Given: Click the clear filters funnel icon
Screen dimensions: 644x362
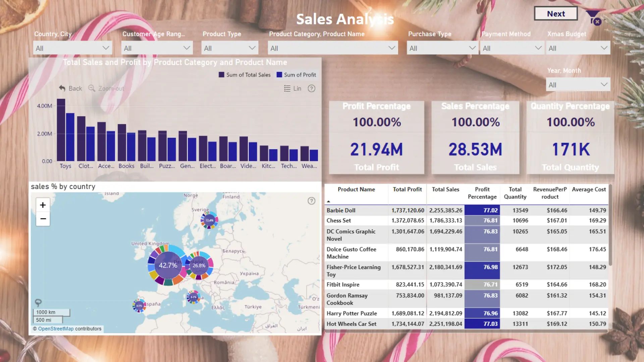Looking at the screenshot, I should click(594, 17).
